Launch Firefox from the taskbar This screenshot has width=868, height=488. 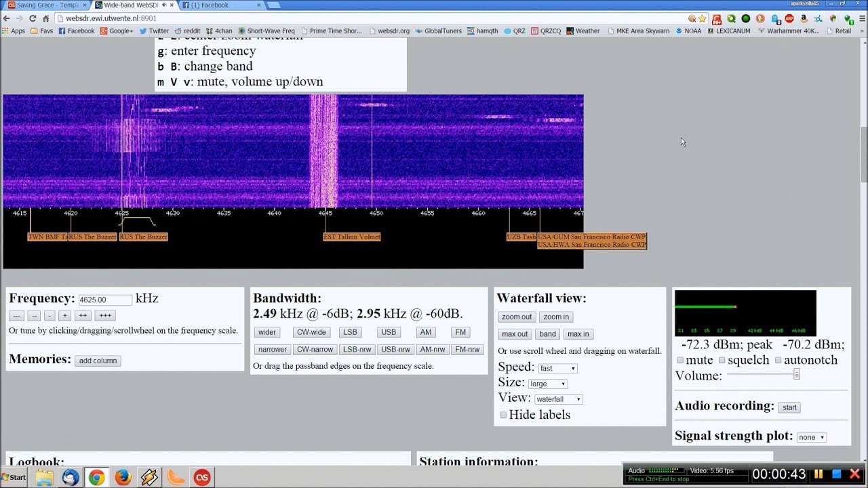tap(123, 477)
